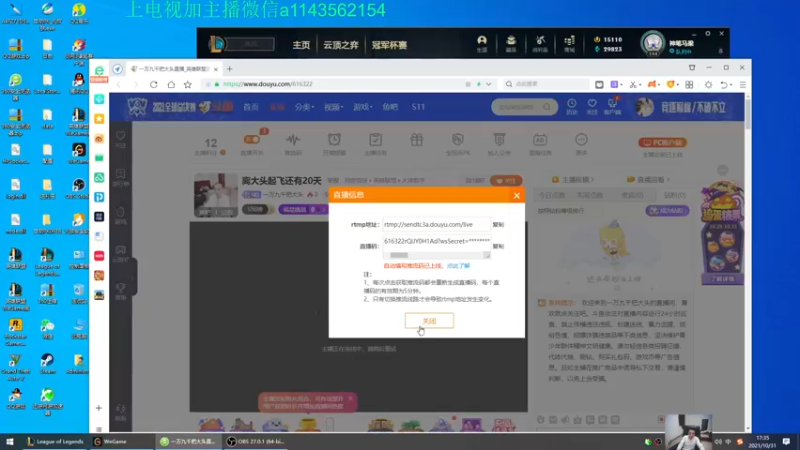Expand the address bar dropdown arrow
Viewport: 800px width, 450px height.
tap(489, 84)
